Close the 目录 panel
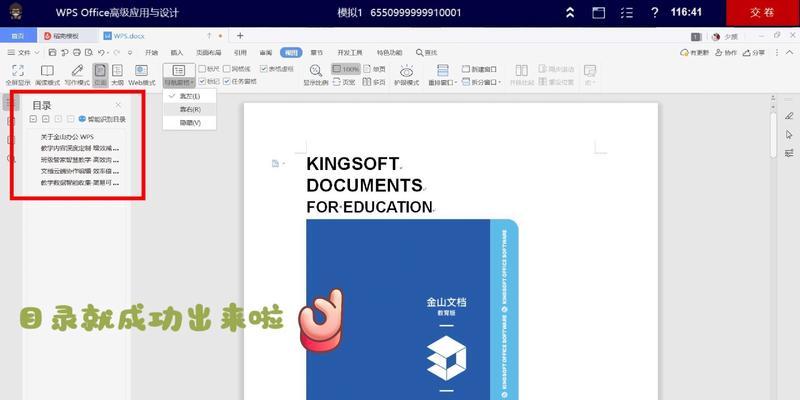 point(118,105)
